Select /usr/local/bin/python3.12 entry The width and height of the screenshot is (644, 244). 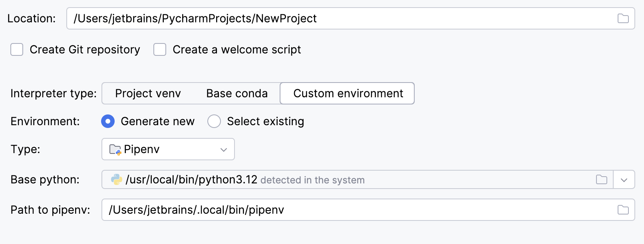[x=192, y=180]
